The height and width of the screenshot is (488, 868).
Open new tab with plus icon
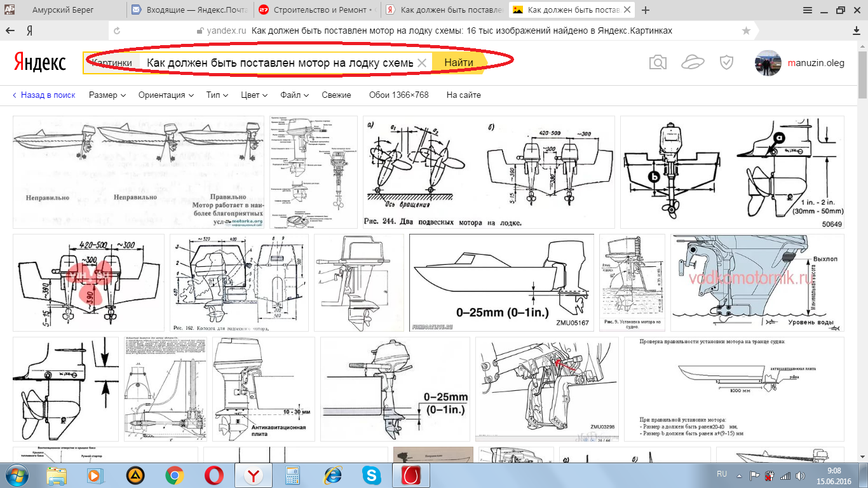pyautogui.click(x=646, y=10)
